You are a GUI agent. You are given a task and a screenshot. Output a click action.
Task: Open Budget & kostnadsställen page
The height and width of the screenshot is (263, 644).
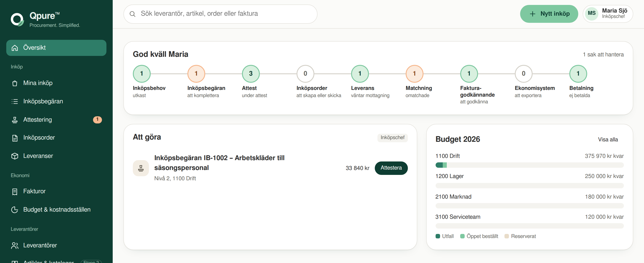[56, 210]
